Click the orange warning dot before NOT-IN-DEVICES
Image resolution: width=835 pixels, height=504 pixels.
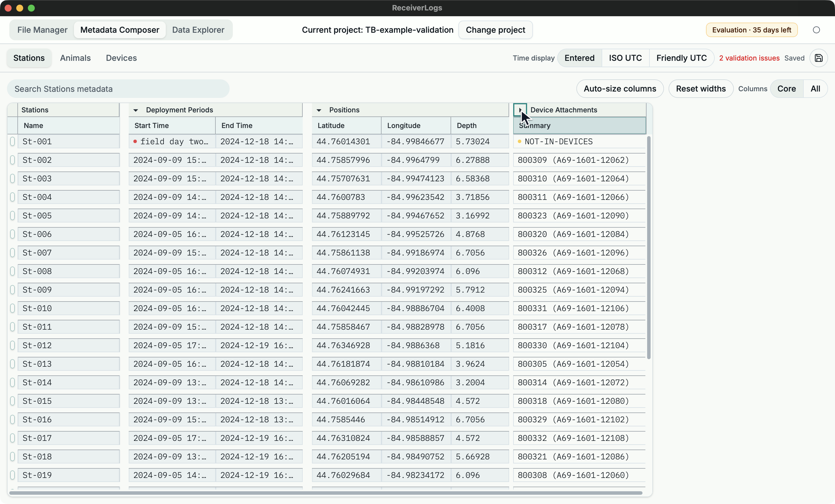(x=520, y=141)
